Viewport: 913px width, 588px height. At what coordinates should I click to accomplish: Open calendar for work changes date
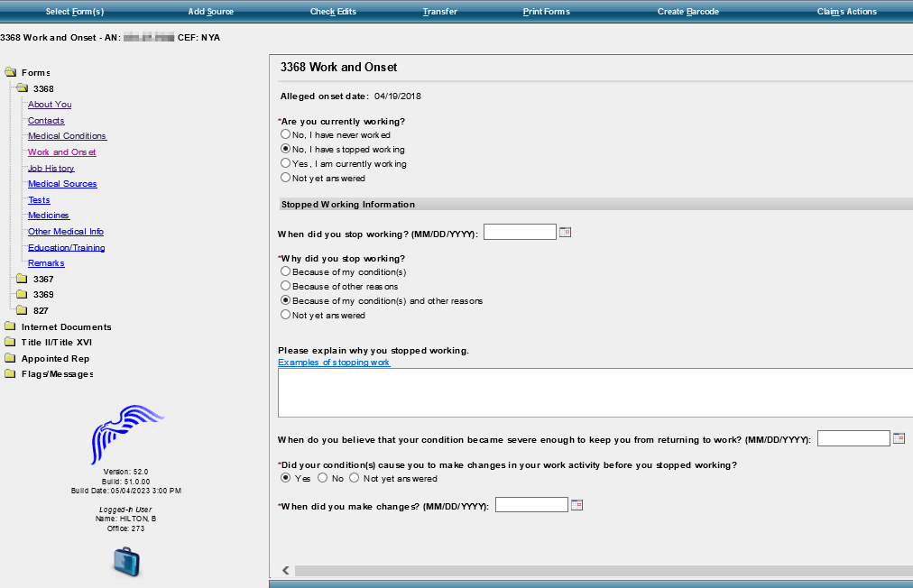point(577,505)
